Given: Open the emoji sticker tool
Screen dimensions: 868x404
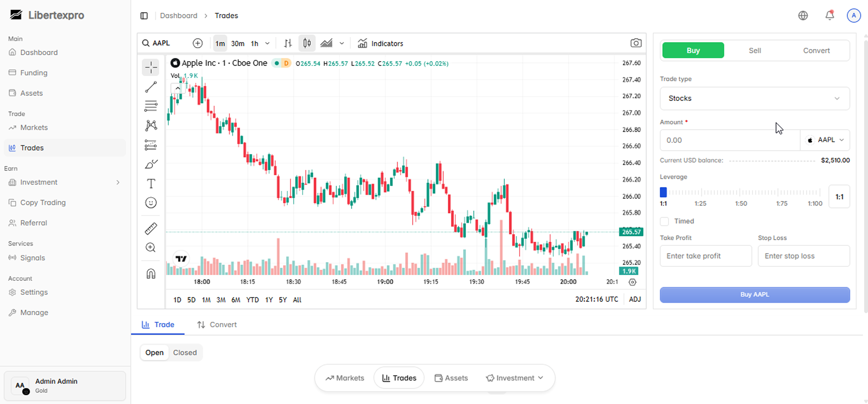Looking at the screenshot, I should (151, 203).
